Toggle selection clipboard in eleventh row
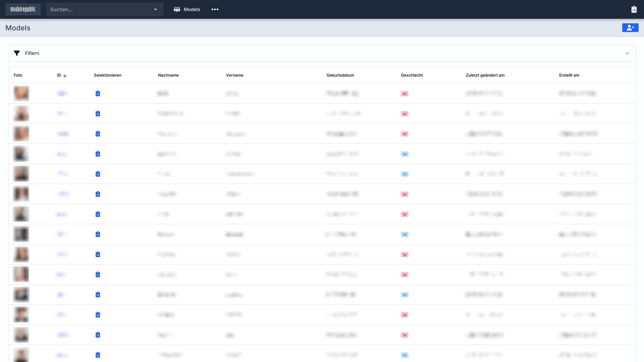 point(98,295)
